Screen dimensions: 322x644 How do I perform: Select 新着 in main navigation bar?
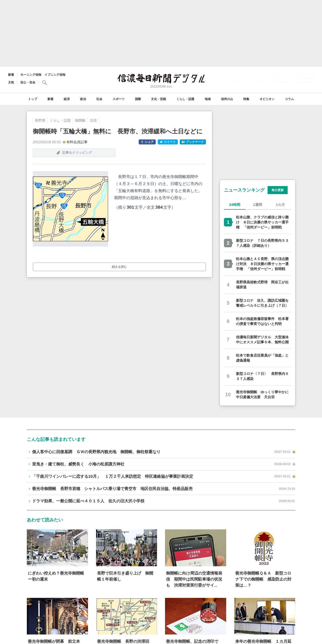tap(50, 99)
